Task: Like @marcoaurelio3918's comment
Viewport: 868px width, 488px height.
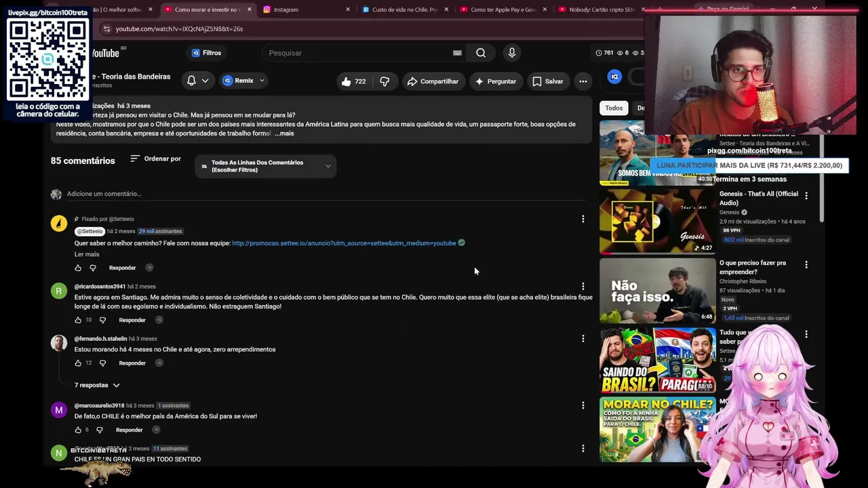Action: coord(78,430)
